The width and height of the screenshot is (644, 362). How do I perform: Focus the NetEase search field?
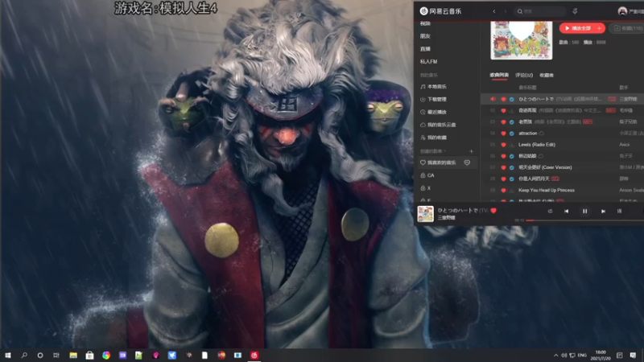tap(540, 11)
